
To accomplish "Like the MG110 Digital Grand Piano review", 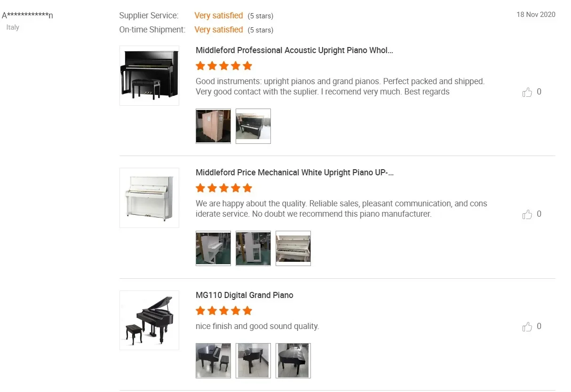I will (527, 327).
